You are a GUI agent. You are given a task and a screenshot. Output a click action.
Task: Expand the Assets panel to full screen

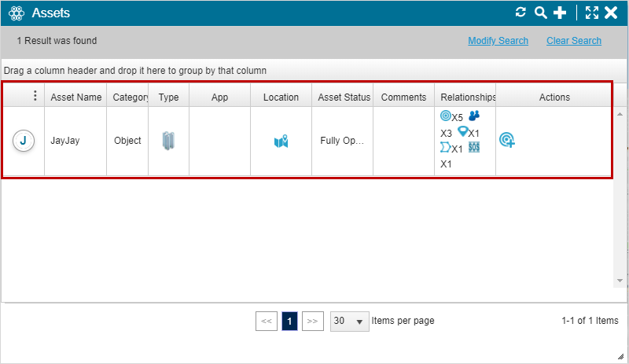pyautogui.click(x=592, y=13)
